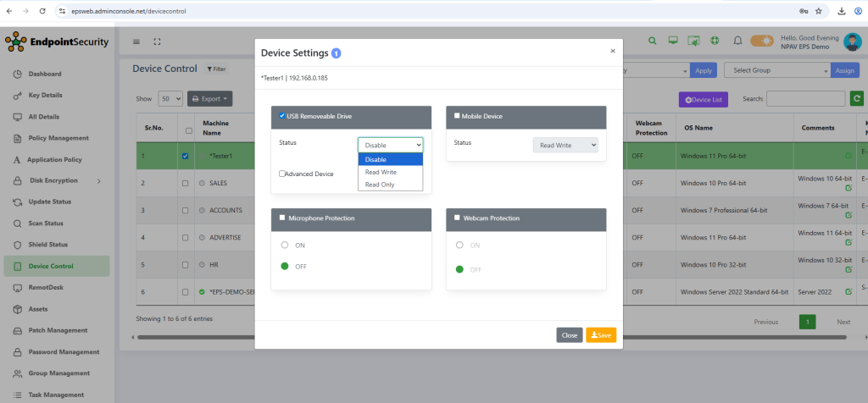This screenshot has width=868, height=403.
Task: Click the Close button in dialog
Action: point(569,335)
